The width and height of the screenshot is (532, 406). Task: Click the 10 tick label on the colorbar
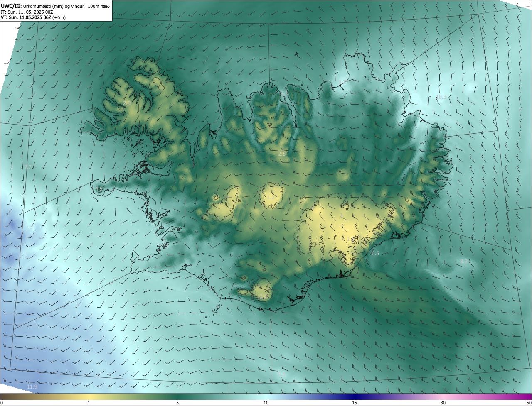point(266,403)
